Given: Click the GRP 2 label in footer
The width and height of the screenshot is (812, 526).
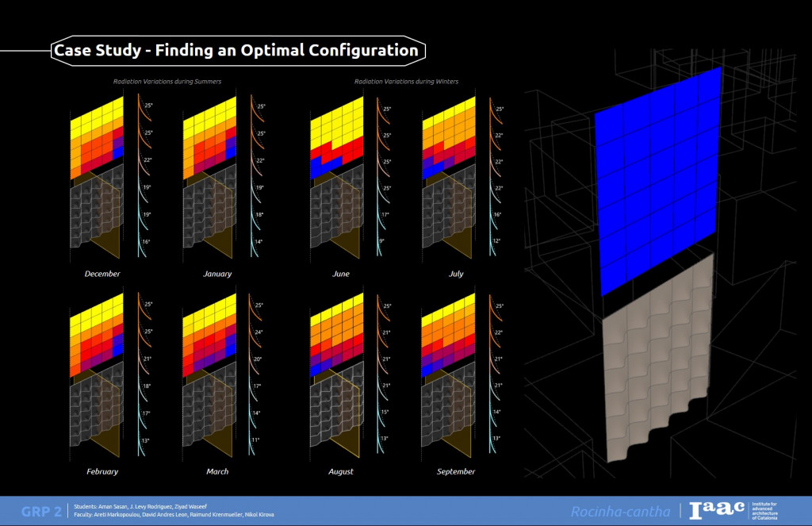Looking at the screenshot, I should click(41, 511).
